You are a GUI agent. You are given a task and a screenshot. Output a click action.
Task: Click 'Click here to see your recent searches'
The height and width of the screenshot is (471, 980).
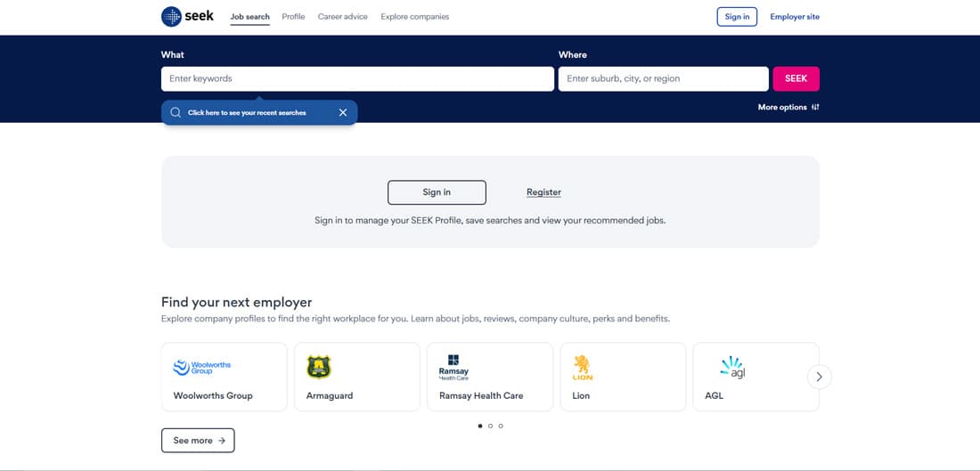247,113
